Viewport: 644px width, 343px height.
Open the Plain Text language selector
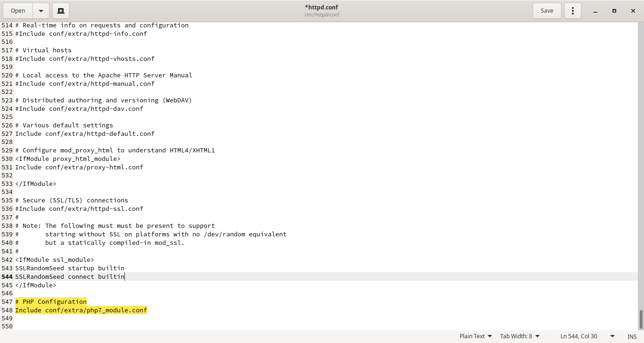coord(476,336)
